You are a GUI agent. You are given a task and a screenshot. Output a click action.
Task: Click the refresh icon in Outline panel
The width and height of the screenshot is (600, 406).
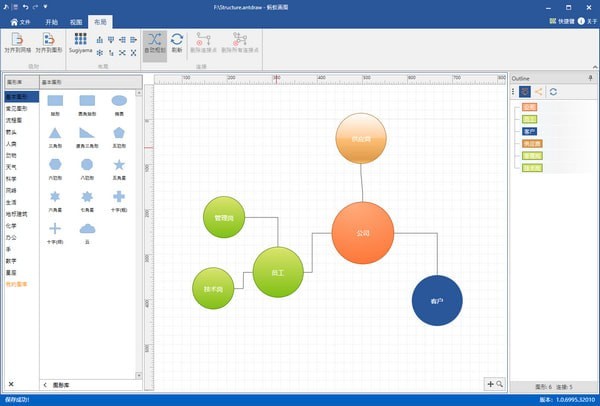(x=553, y=91)
